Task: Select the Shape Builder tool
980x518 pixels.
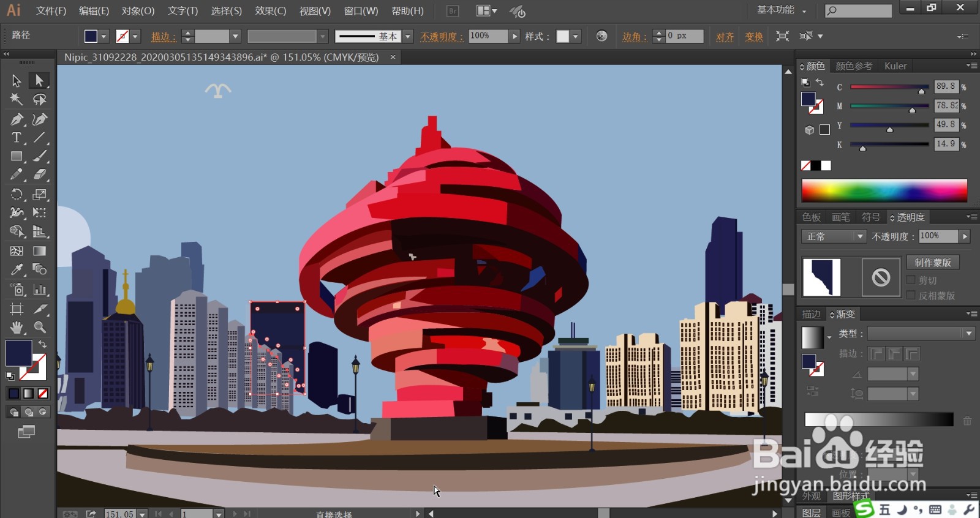Action: click(17, 231)
